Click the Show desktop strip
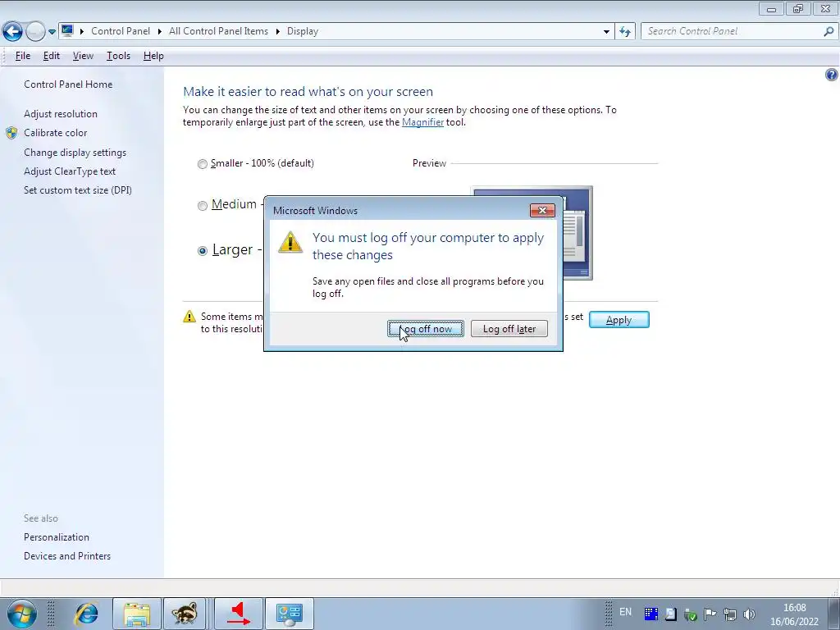The image size is (840, 630). click(835, 614)
